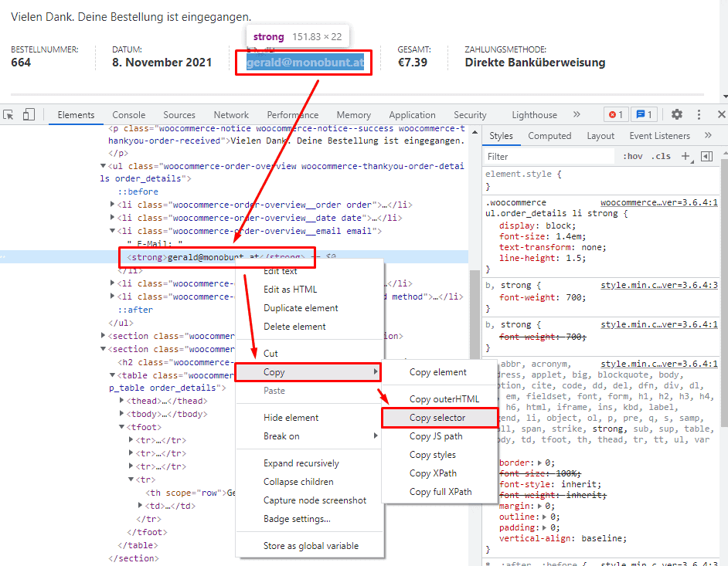Open the Computed styles tab
This screenshot has width=728, height=566.
(x=549, y=135)
